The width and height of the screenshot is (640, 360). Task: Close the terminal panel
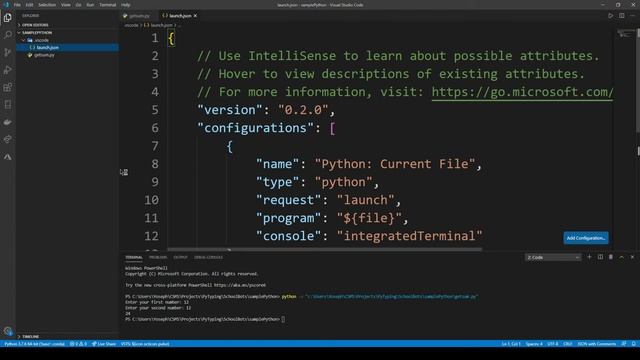pyautogui.click(x=632, y=257)
